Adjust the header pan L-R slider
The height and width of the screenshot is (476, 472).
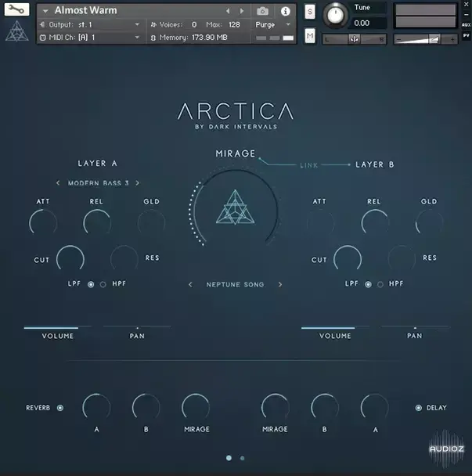coord(355,39)
